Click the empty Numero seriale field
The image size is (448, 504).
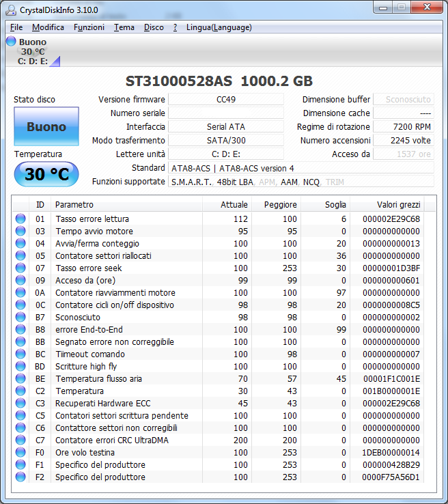pos(226,113)
